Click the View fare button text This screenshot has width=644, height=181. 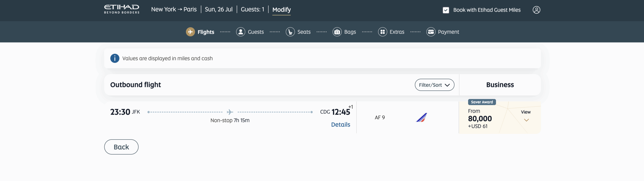526,112
